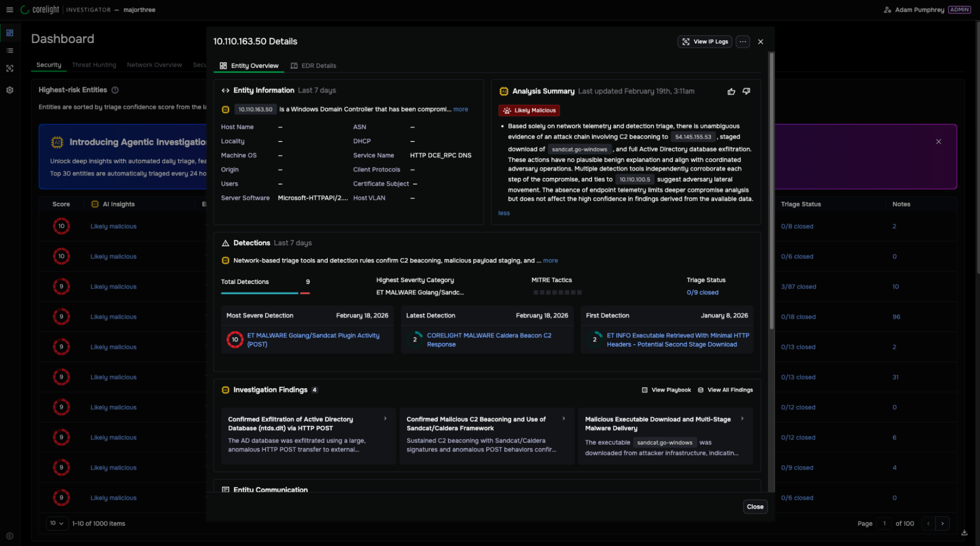Screen dimensions: 980x546
Task: Click the Score column header
Action: tap(61, 204)
